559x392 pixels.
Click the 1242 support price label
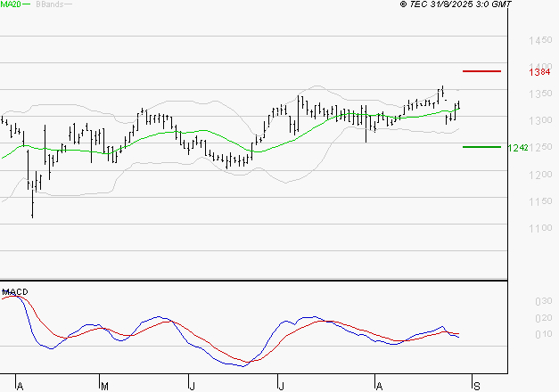pos(518,148)
